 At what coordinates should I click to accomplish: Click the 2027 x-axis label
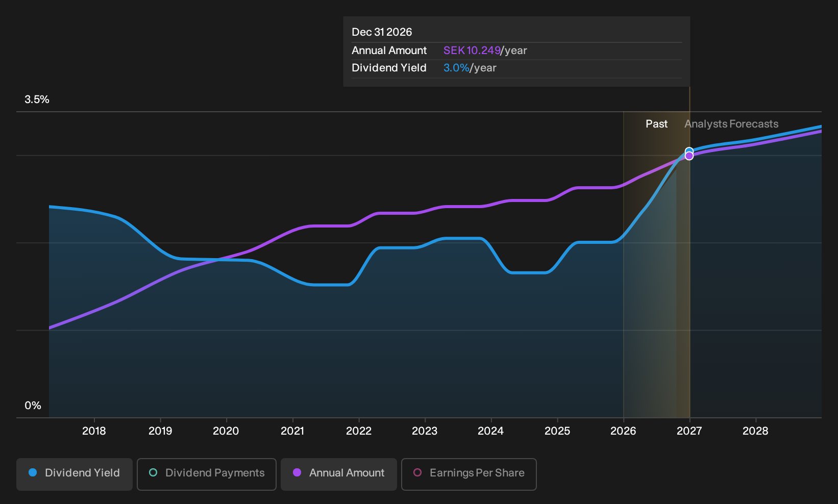point(689,431)
